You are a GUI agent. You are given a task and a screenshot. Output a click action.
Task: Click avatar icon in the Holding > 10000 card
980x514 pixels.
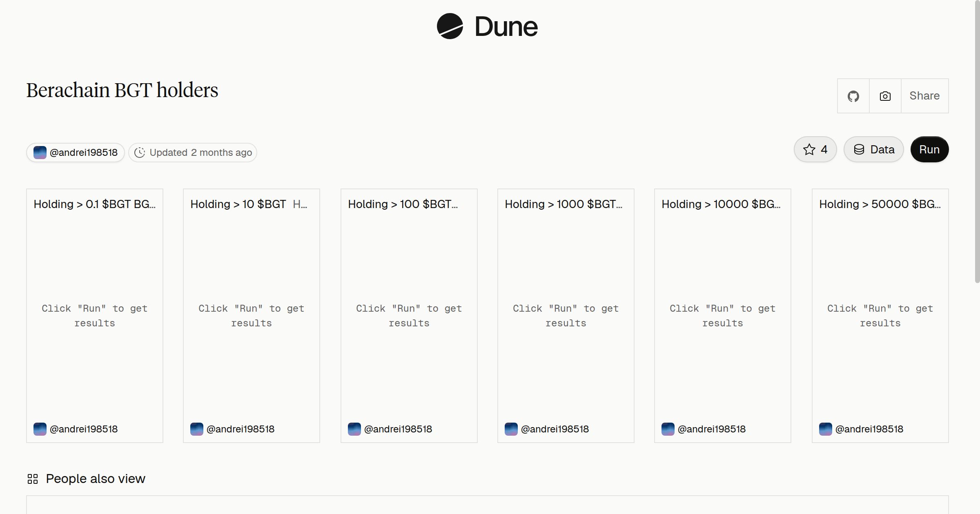[668, 429]
